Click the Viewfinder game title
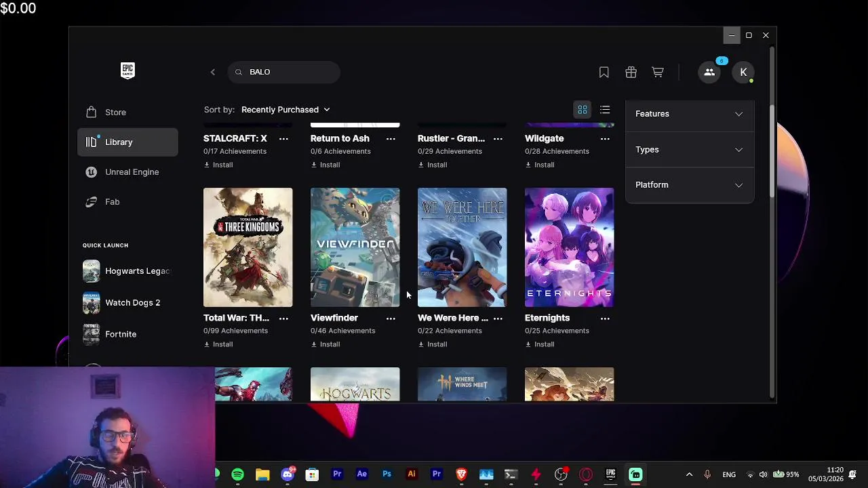The image size is (868, 488). pyautogui.click(x=334, y=318)
